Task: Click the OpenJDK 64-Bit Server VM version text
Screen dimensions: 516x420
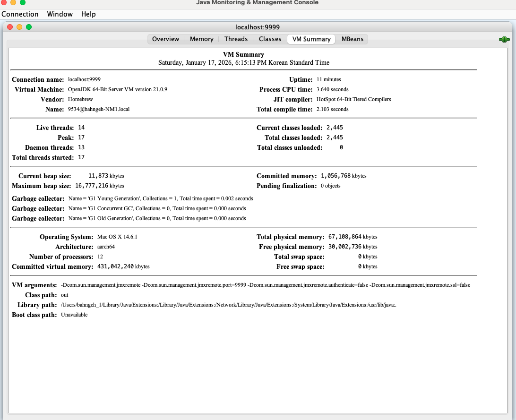Action: 118,89
